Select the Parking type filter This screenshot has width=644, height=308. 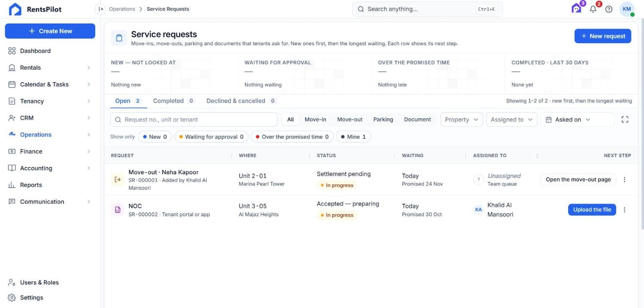click(x=383, y=119)
